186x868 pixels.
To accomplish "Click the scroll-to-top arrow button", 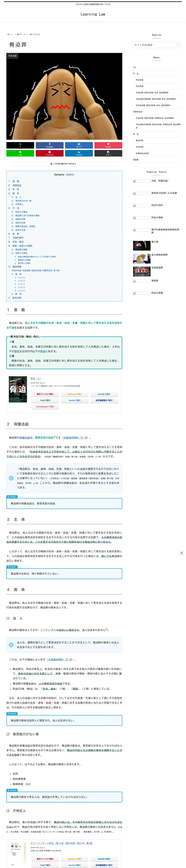I will point(182,553).
